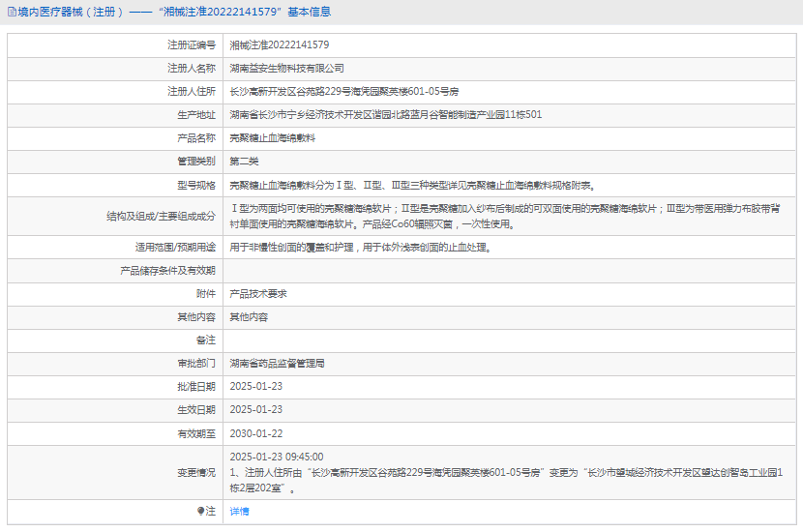
Task: Click the 结构及组成/主要组成成分 label
Action: [x=162, y=217]
